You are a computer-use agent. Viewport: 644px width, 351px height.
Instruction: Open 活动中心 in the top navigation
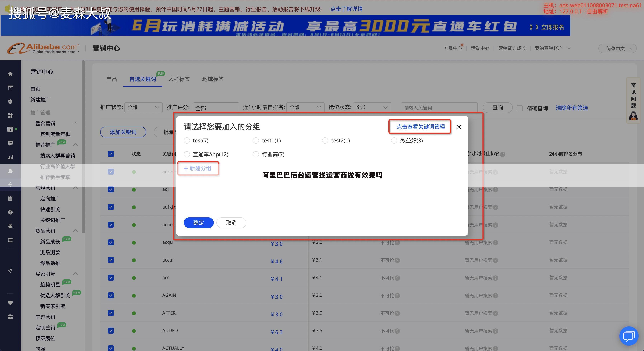point(480,48)
